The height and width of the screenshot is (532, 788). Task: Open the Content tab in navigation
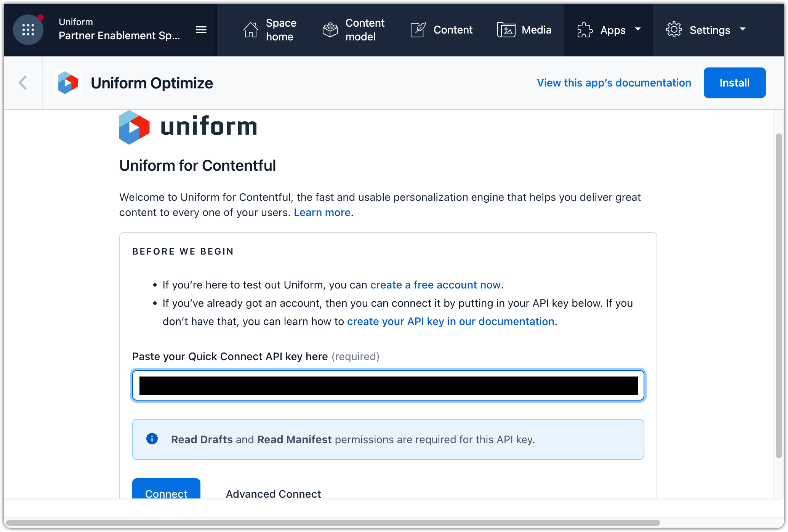[453, 30]
